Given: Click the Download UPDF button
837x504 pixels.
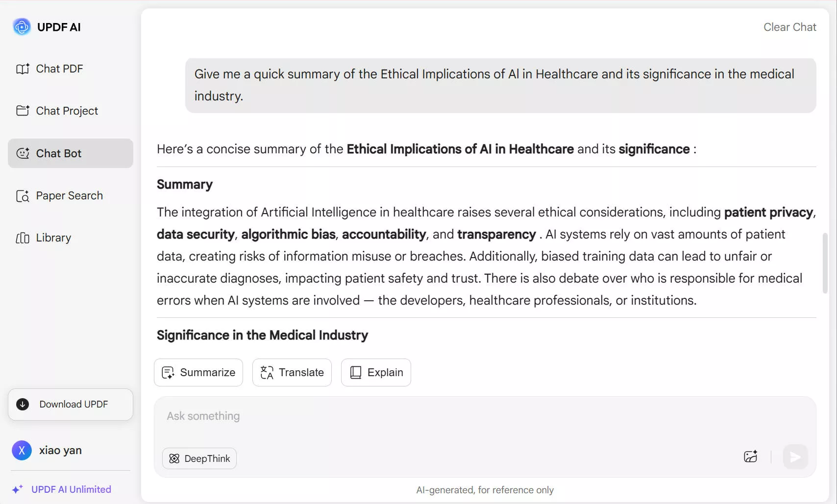Looking at the screenshot, I should click(x=71, y=405).
